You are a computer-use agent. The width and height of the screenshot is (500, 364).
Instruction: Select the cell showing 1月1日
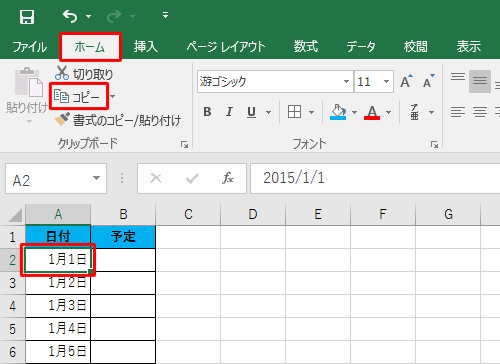click(58, 260)
